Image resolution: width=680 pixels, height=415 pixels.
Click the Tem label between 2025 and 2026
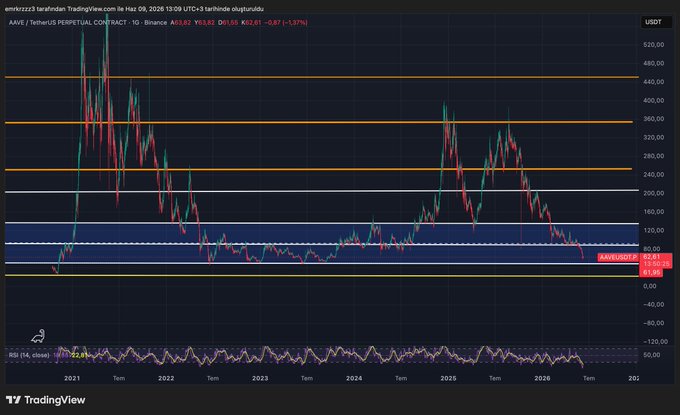[495, 379]
